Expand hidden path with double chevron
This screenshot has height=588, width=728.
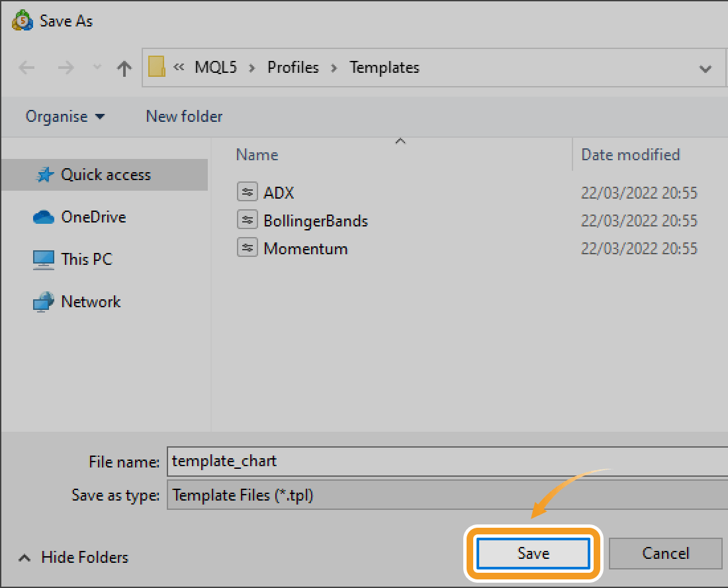[179, 68]
